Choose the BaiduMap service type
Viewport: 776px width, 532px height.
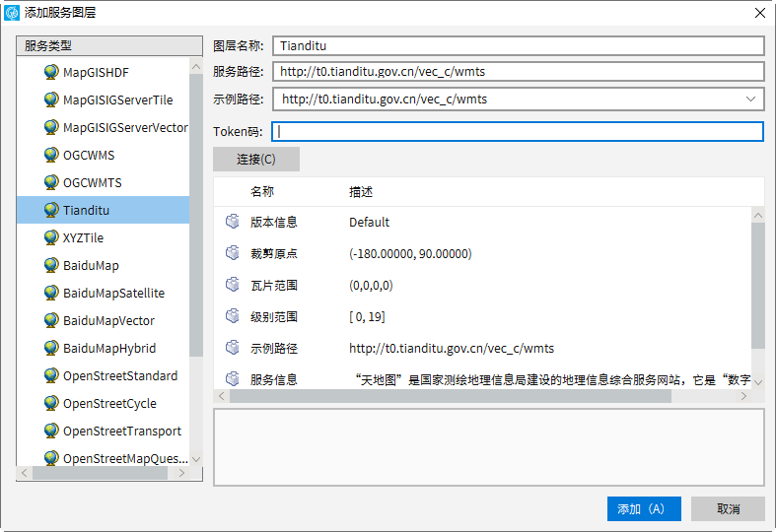(91, 265)
